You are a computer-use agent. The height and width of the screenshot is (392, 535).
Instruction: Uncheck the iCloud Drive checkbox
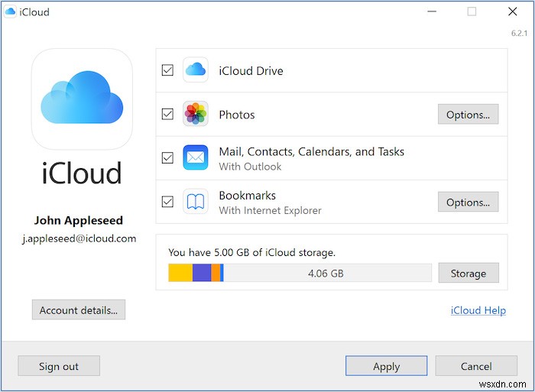click(167, 70)
